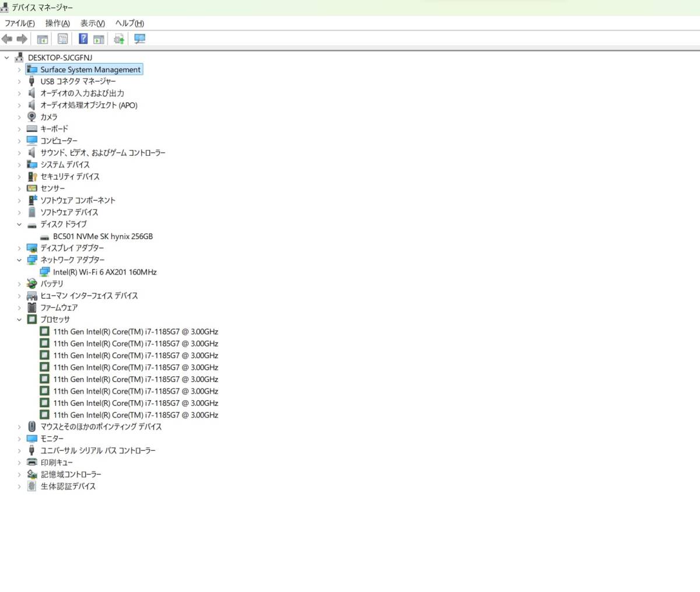
Task: Click the blue Help question mark icon
Action: tap(83, 39)
